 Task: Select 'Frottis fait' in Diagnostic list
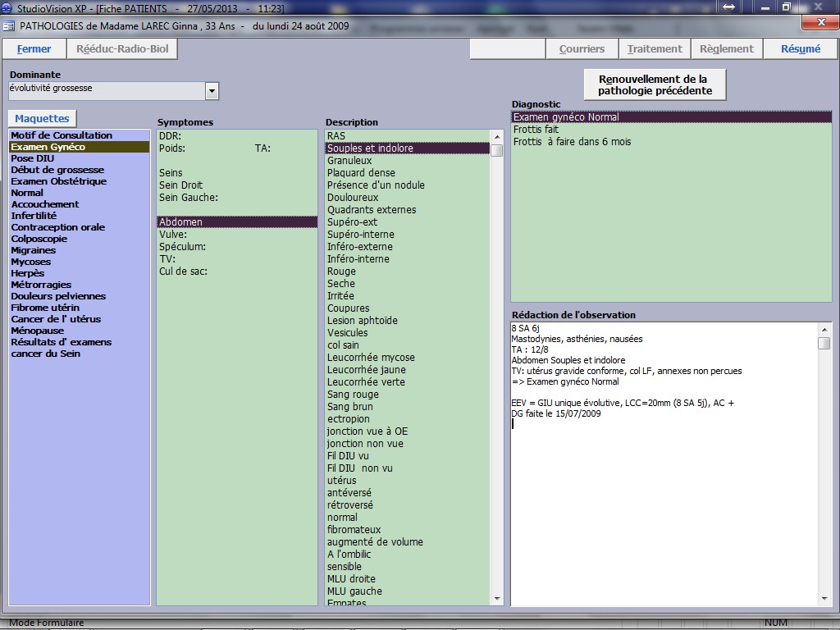point(536,130)
